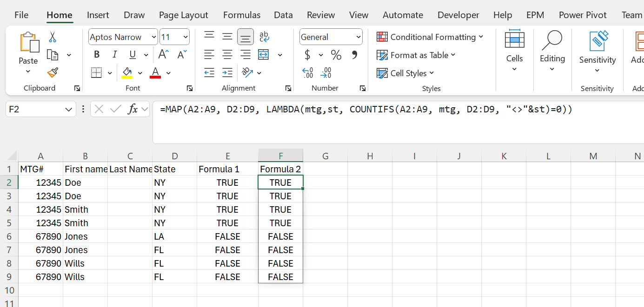The width and height of the screenshot is (644, 307).
Task: Increase font size with larger A icon
Action: [x=163, y=54]
